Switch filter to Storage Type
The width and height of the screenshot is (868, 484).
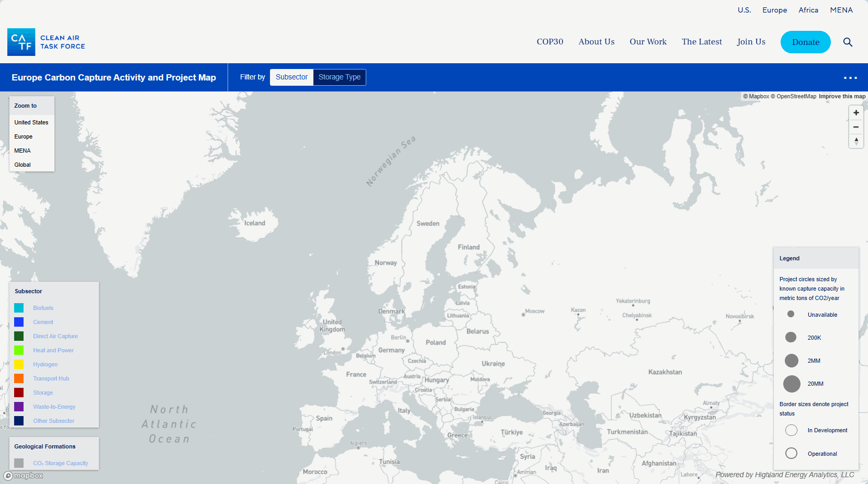pyautogui.click(x=339, y=77)
